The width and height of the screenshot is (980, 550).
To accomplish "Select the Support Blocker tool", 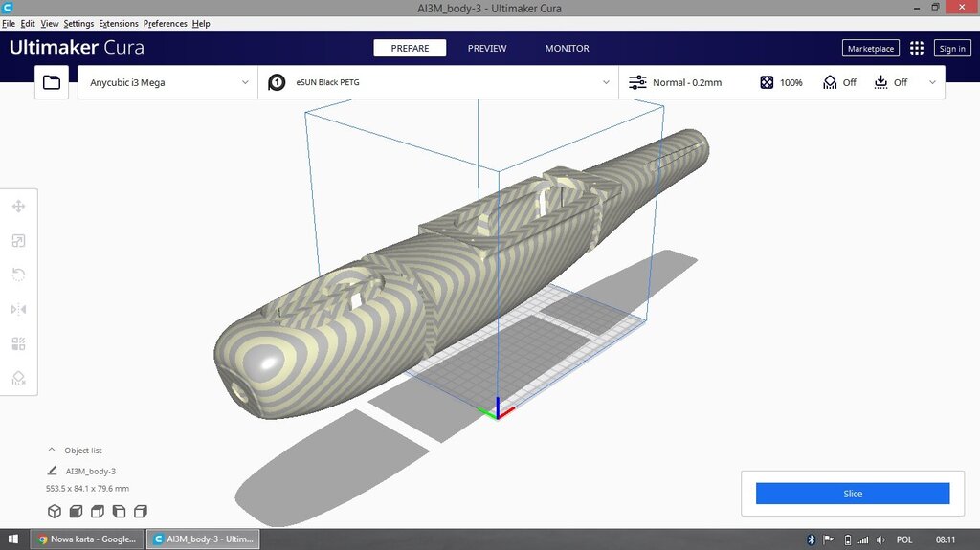I will point(18,378).
